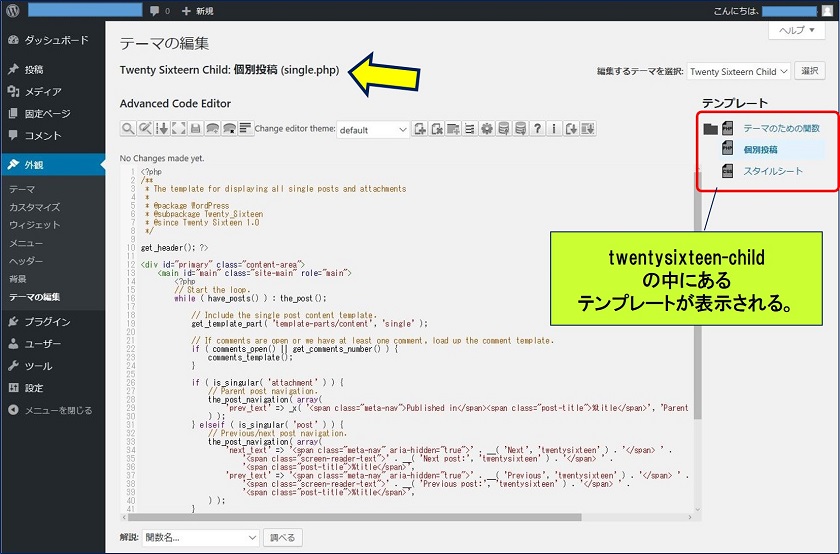Click the create new folder icon
Screen dimensions: 840x554
(453, 129)
